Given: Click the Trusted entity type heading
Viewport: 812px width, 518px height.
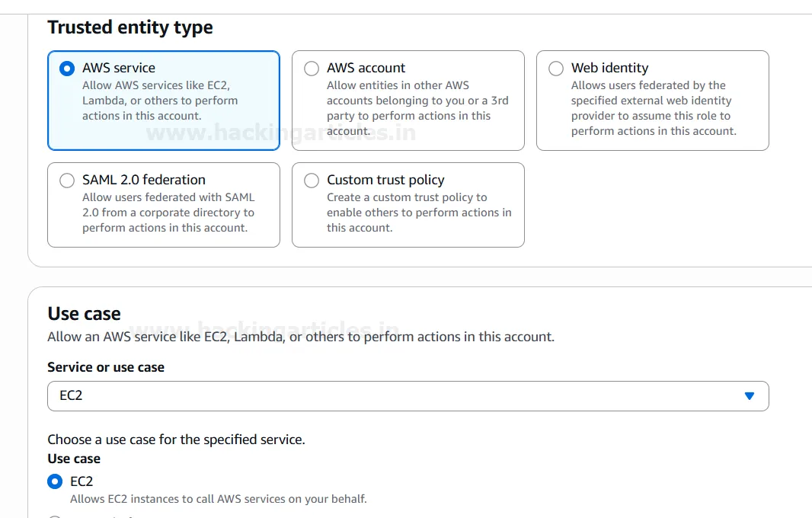Looking at the screenshot, I should point(130,27).
